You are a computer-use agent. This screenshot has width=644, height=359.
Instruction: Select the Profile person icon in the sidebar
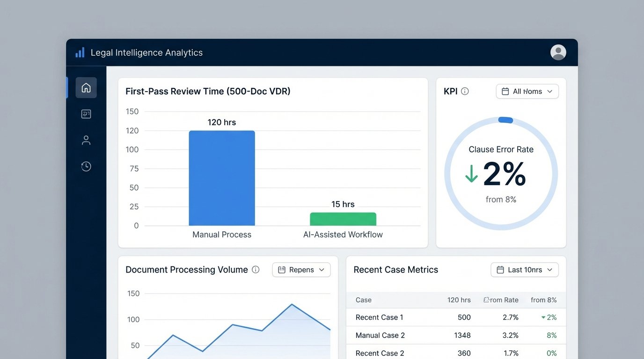pos(86,140)
